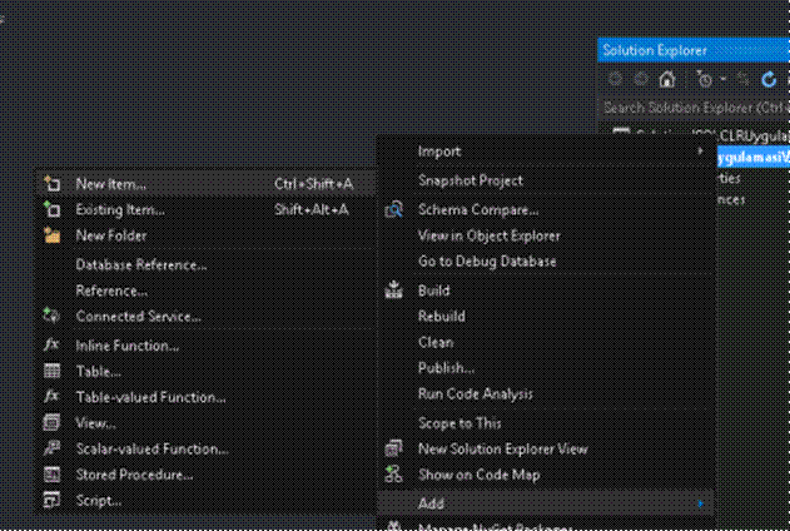This screenshot has width=790, height=531.
Task: Open the Pending Changes Filter dropdown arrow
Action: [723, 80]
